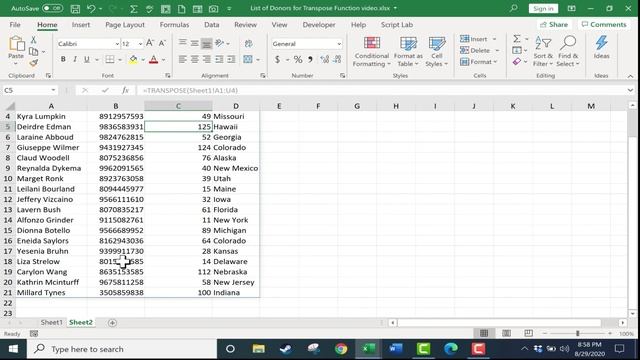Open the font name Calibri dropdown

coord(117,44)
